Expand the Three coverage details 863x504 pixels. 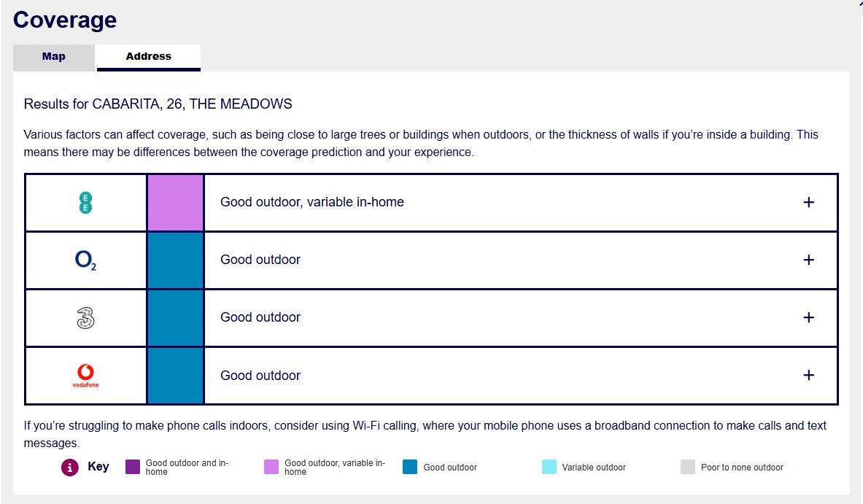[x=808, y=317]
